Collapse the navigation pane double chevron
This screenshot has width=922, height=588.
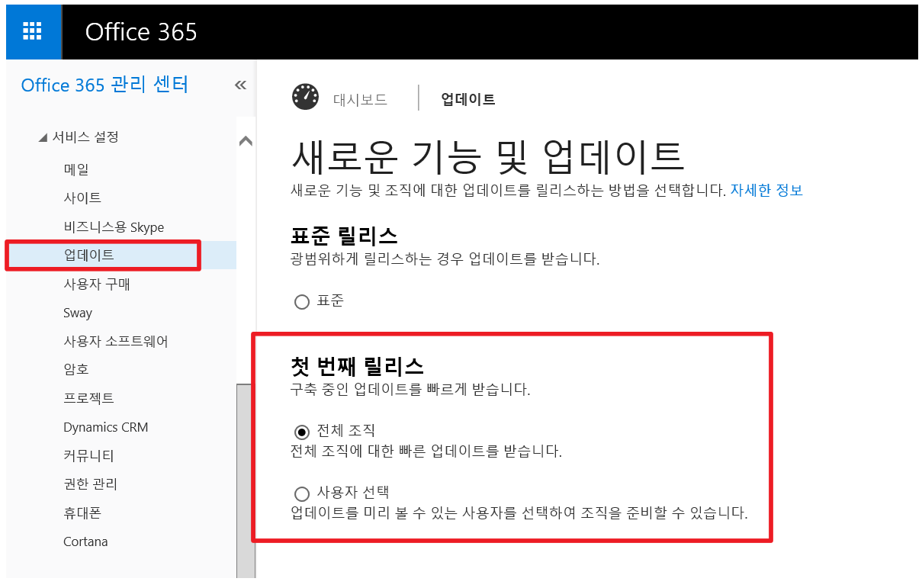coord(240,85)
